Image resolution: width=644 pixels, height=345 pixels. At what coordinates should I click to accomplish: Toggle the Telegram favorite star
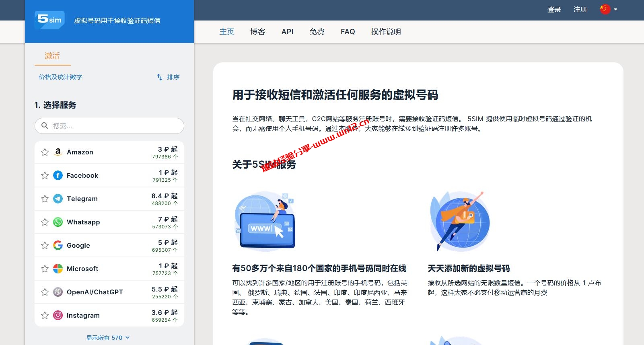point(45,199)
